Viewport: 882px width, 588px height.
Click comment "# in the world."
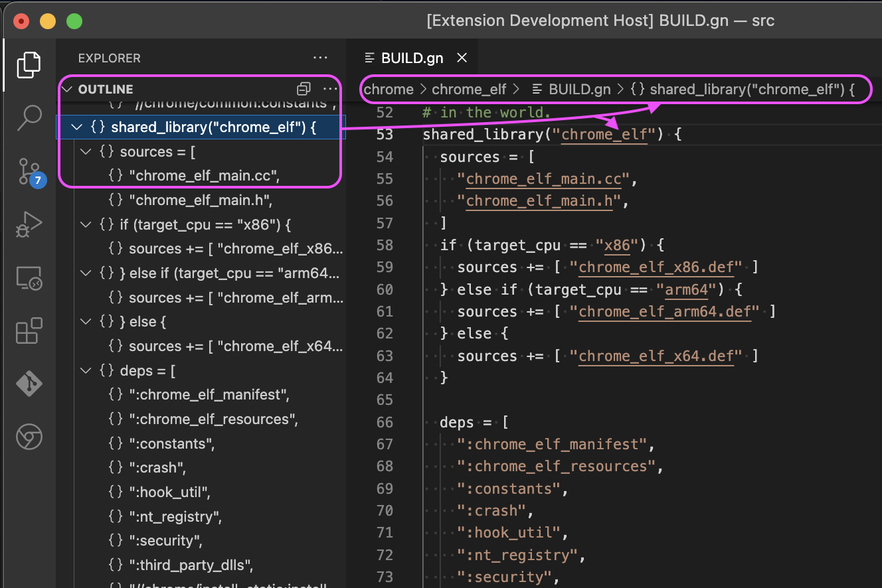(486, 112)
